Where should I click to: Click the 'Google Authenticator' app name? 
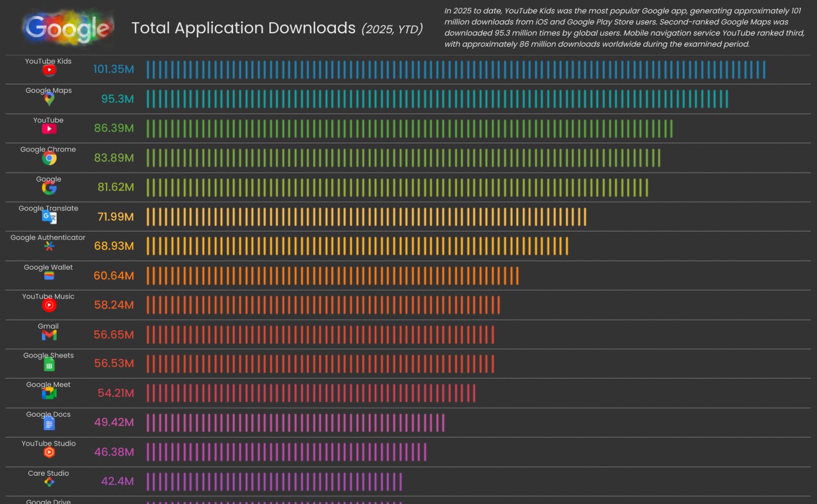(x=48, y=238)
